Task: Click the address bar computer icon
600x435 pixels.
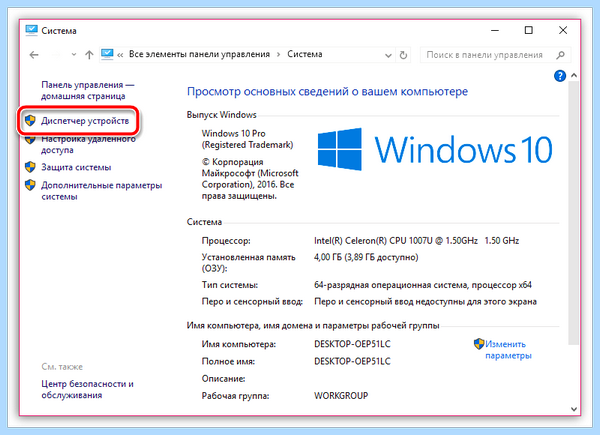Action: pos(107,54)
